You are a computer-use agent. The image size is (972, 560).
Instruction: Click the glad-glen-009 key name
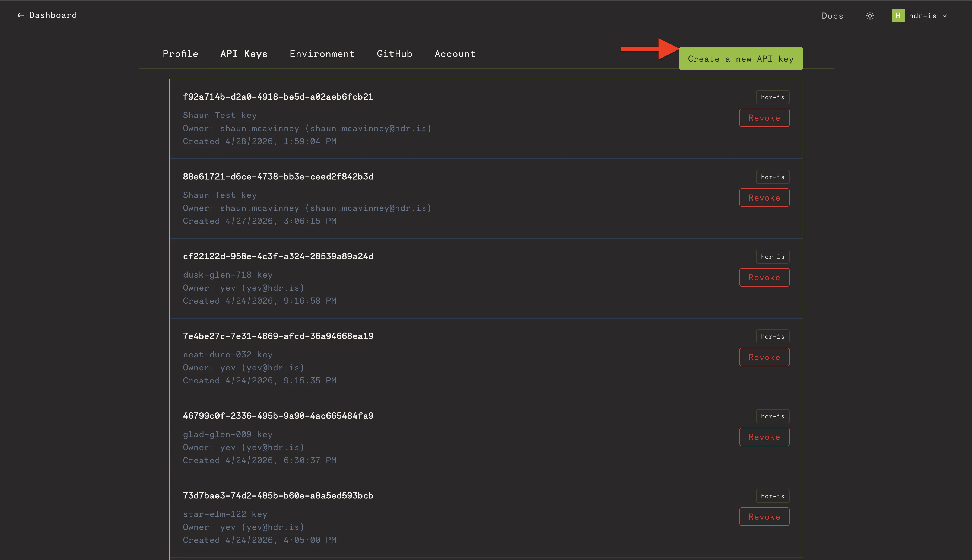pyautogui.click(x=228, y=434)
